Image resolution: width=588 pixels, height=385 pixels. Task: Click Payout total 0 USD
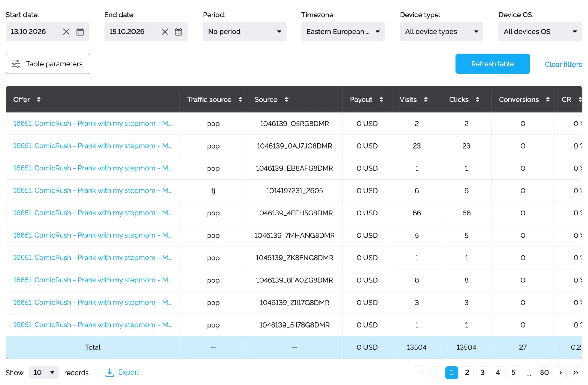(367, 347)
